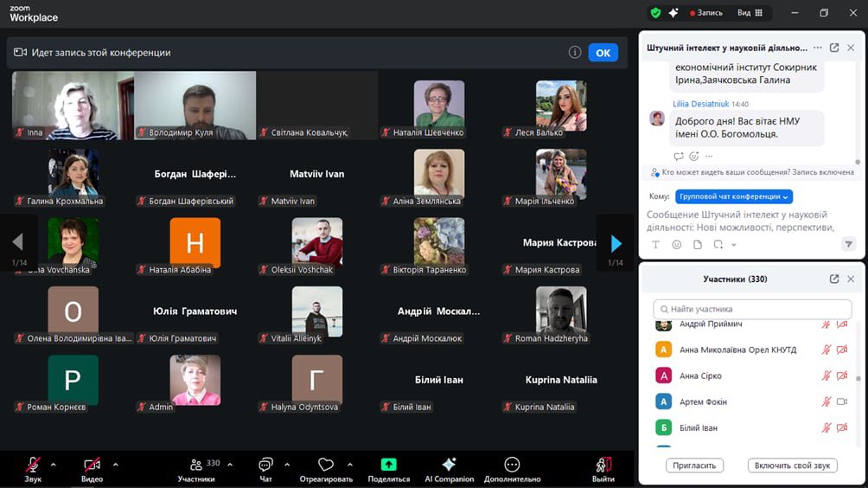Go to next gallery page arrow
868x488 pixels.
(x=616, y=243)
